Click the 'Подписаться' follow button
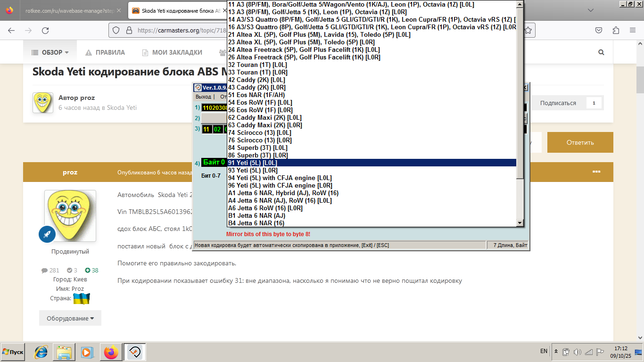Viewport: 644px width, 362px height. [x=558, y=103]
